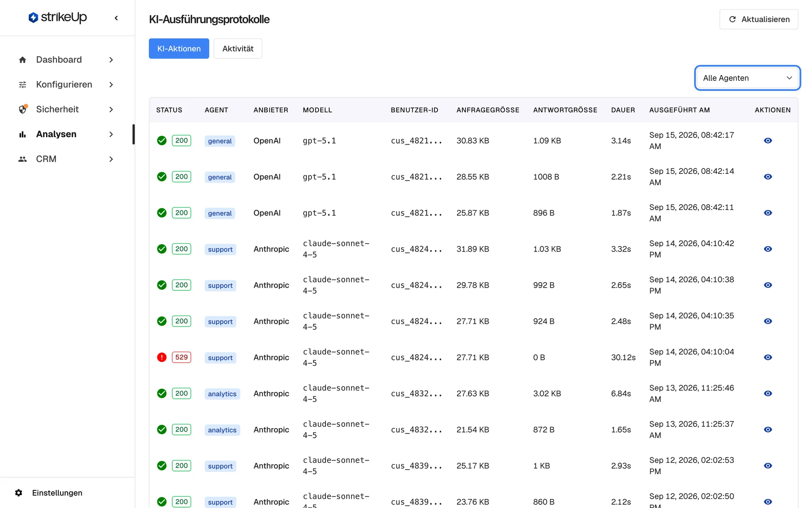This screenshot has width=812, height=508.
Task: Open the Alle Agenten dropdown
Action: [x=747, y=78]
